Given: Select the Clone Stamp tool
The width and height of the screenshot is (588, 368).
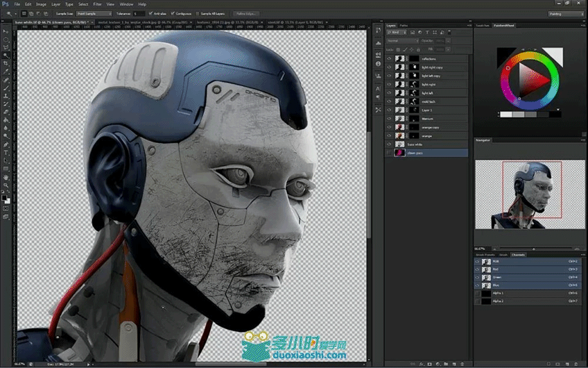Looking at the screenshot, I should coord(6,96).
